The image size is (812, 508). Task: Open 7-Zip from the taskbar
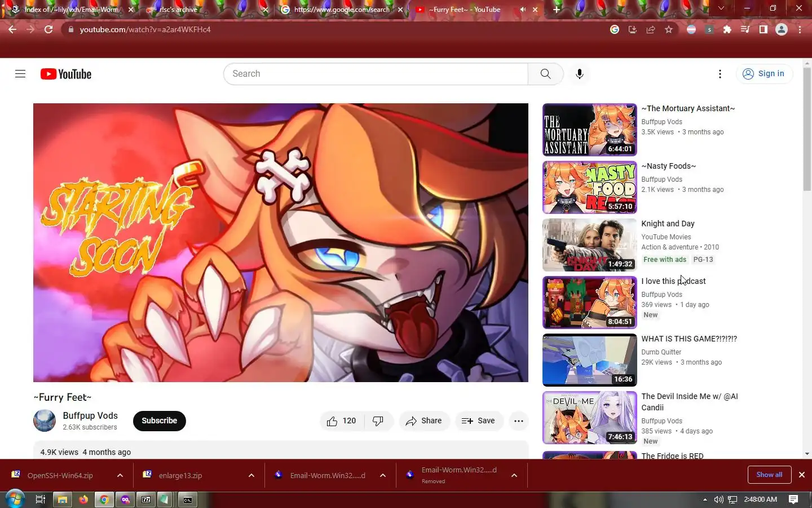[146, 500]
